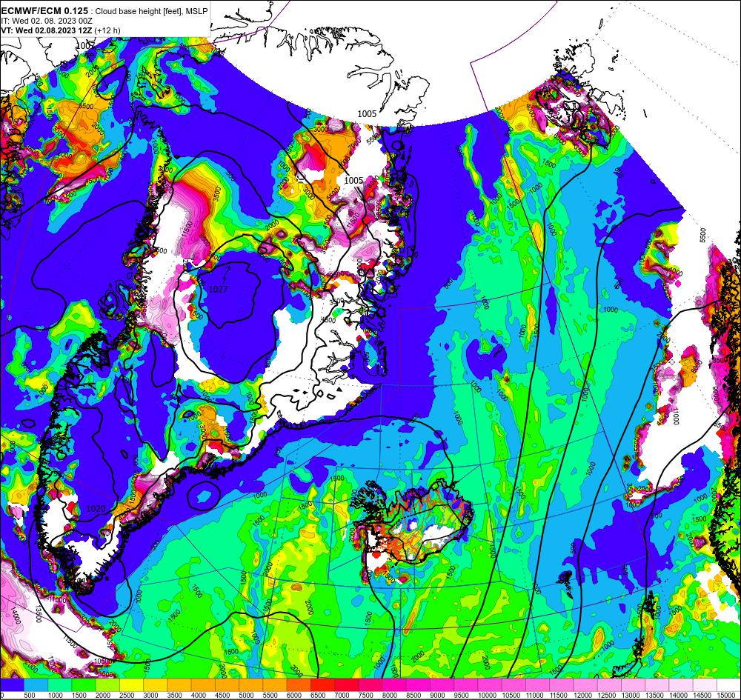Select the 13500–14000 legend color swatch

point(657,685)
